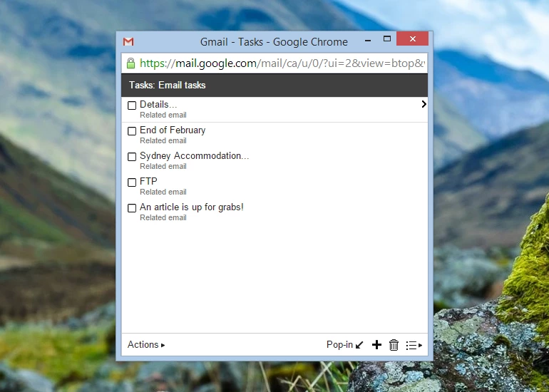Select the Sydney Accommodation... task title
This screenshot has height=392, width=549.
pyautogui.click(x=195, y=156)
